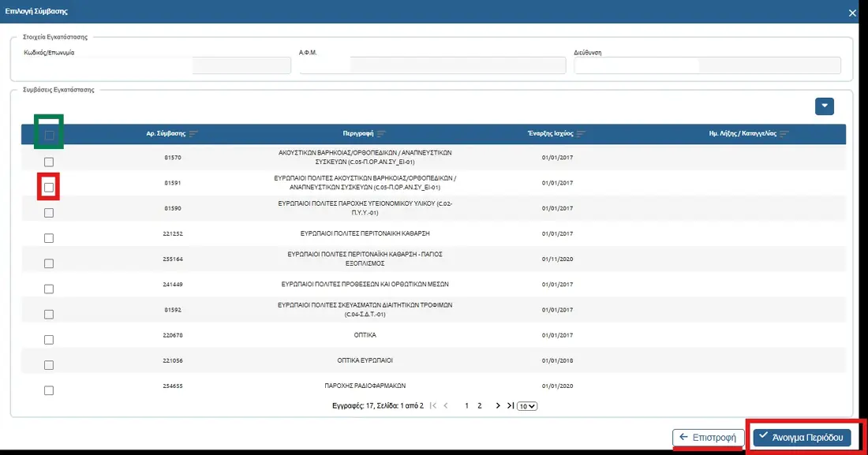Click ΕΥΡΩΠΑΙΟΙ ΠΟΛΙΤΕΣ ΠΡΟΘΕΣΕΩΝ ΚΑΙ ΟΡΘΩΤΙΚΩΝ ΜΕΣΩΝ text
Image resolution: width=868 pixels, height=455 pixels.
(365, 285)
